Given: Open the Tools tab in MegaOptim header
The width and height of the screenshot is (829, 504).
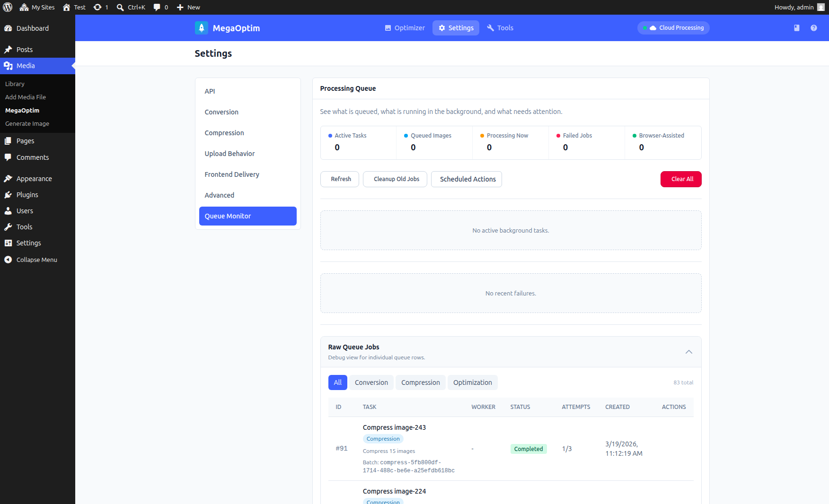Looking at the screenshot, I should click(x=500, y=28).
